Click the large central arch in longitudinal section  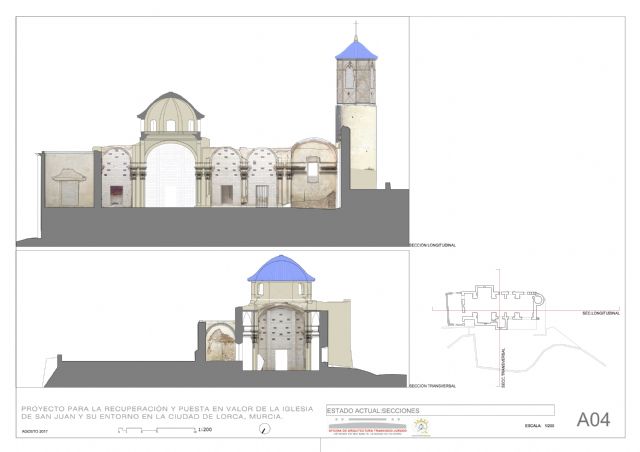[171, 174]
